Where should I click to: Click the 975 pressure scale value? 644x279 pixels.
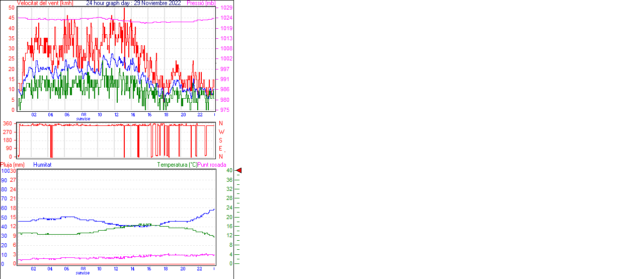pyautogui.click(x=225, y=110)
